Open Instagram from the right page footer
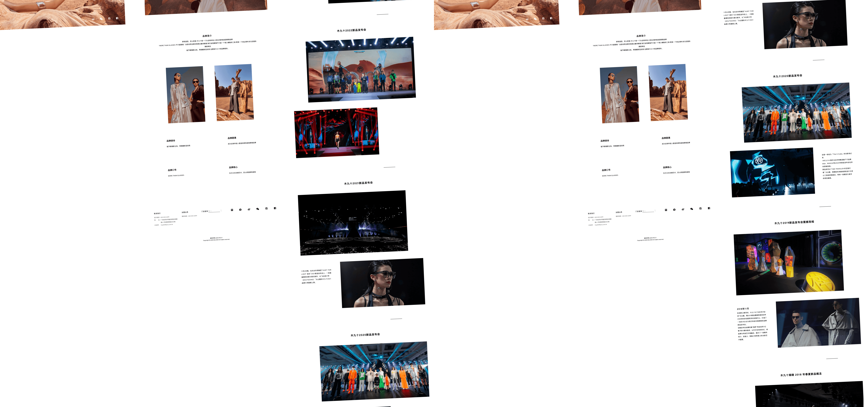Screen dimensions: 868x407 701,209
